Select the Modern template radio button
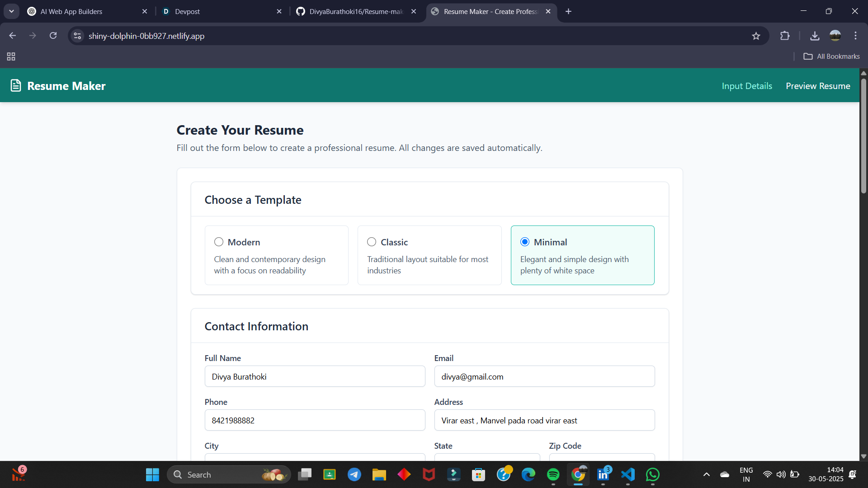 pos(219,242)
